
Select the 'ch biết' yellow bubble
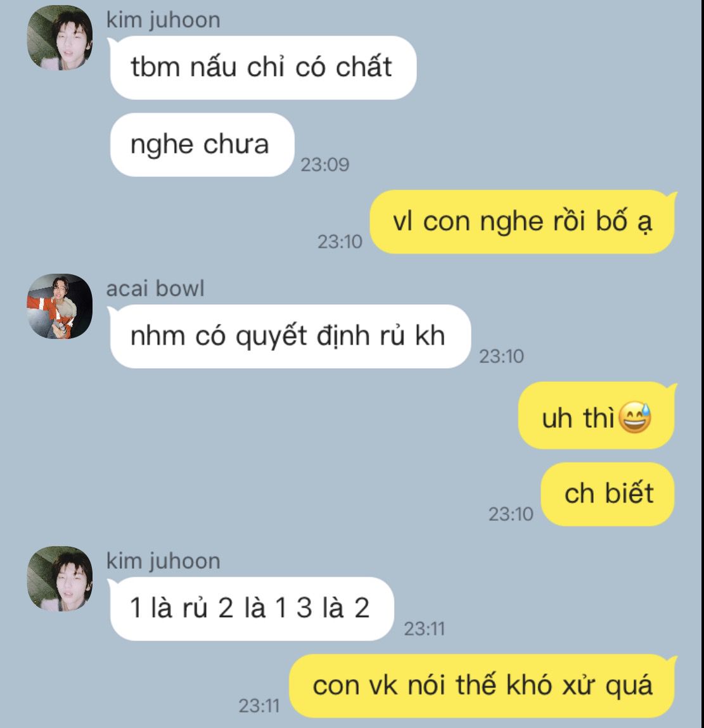[608, 494]
